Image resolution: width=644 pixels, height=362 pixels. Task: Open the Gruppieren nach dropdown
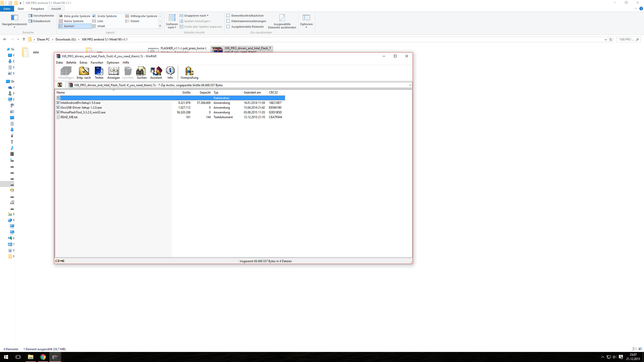tap(194, 16)
